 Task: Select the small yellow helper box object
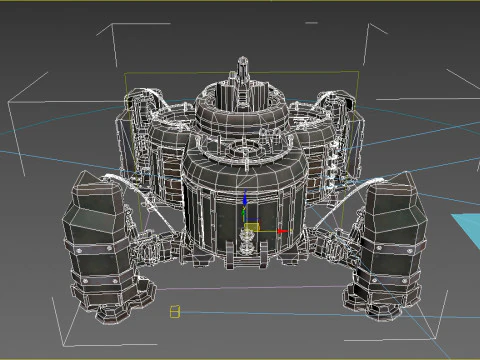[x=175, y=311]
